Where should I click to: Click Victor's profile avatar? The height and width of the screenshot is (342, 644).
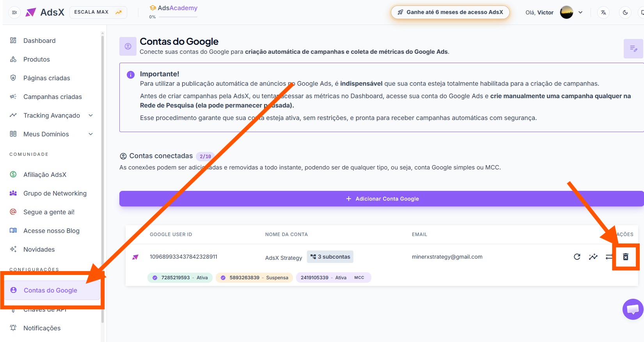pyautogui.click(x=566, y=12)
